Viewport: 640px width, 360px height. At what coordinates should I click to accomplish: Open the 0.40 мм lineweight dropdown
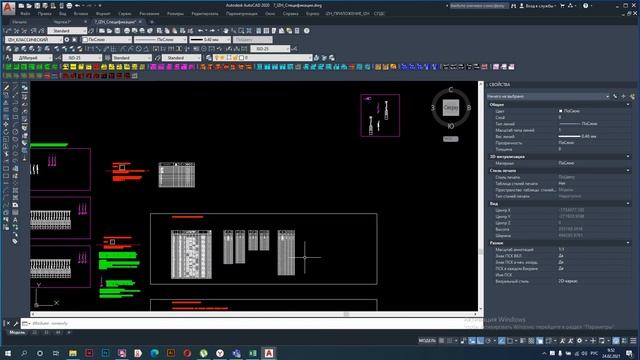click(x=210, y=40)
